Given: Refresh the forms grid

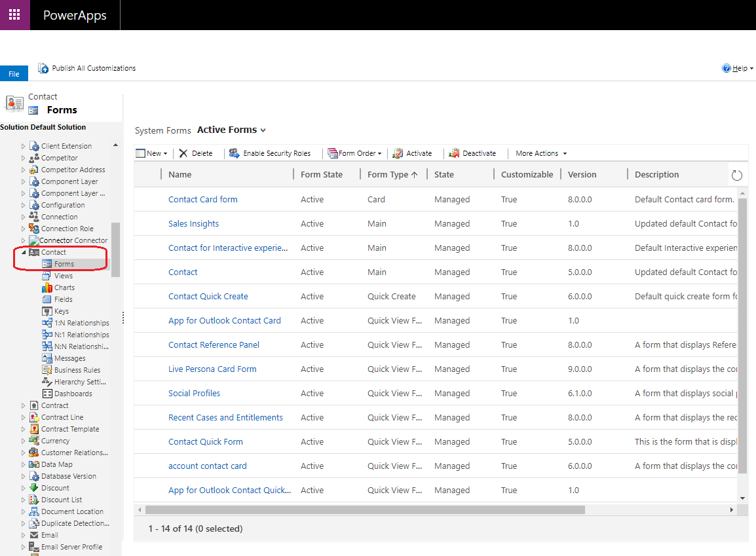Looking at the screenshot, I should tap(737, 176).
